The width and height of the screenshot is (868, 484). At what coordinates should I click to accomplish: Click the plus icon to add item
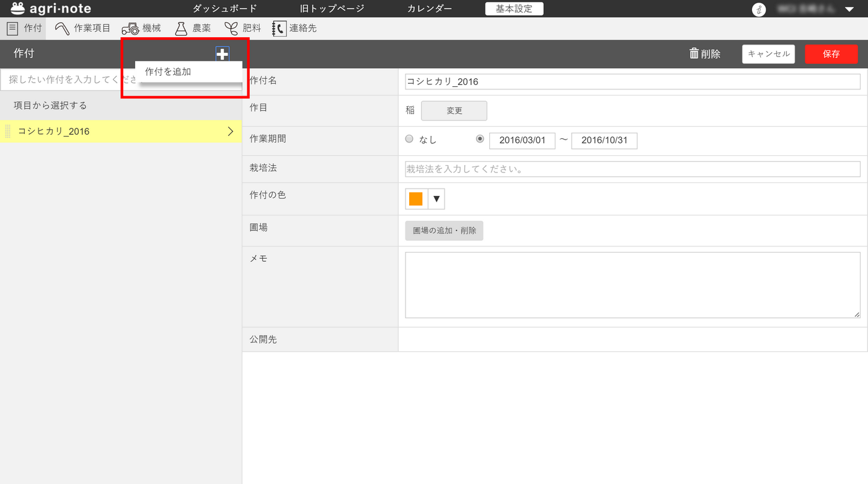(222, 54)
